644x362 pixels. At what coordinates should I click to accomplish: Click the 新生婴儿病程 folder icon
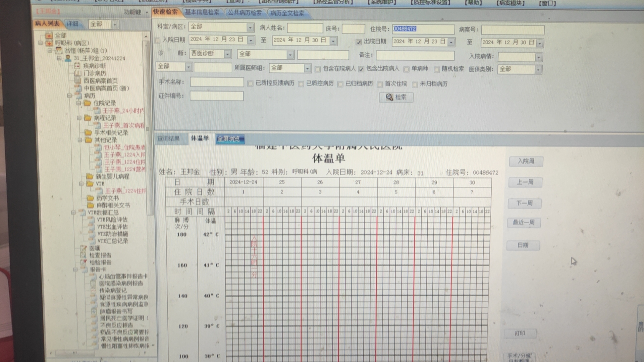(89, 176)
